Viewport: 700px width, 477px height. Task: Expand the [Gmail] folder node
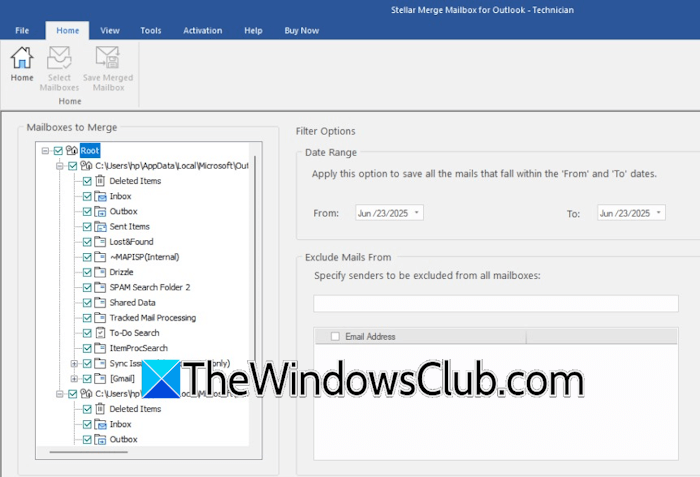coord(74,379)
